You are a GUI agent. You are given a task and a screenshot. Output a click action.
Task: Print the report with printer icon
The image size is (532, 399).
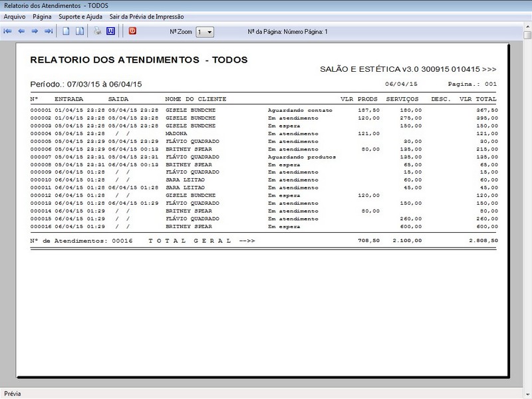point(97,31)
